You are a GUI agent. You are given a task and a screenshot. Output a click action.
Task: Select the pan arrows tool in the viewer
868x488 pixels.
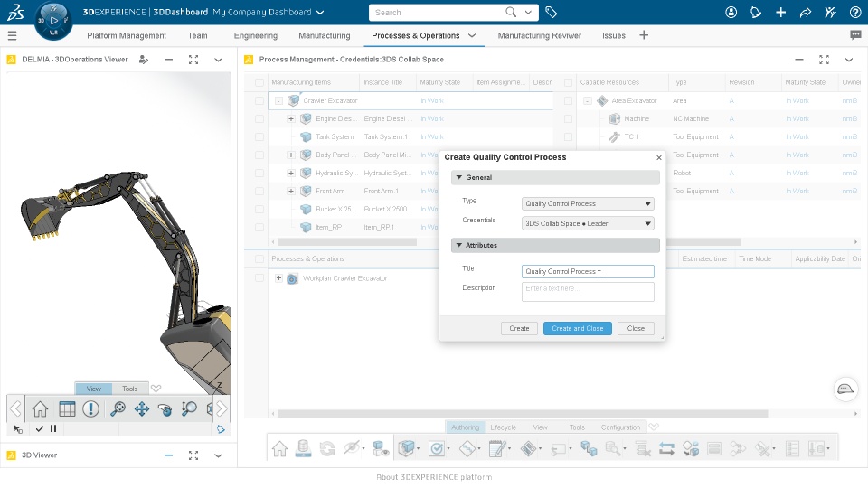coord(142,408)
